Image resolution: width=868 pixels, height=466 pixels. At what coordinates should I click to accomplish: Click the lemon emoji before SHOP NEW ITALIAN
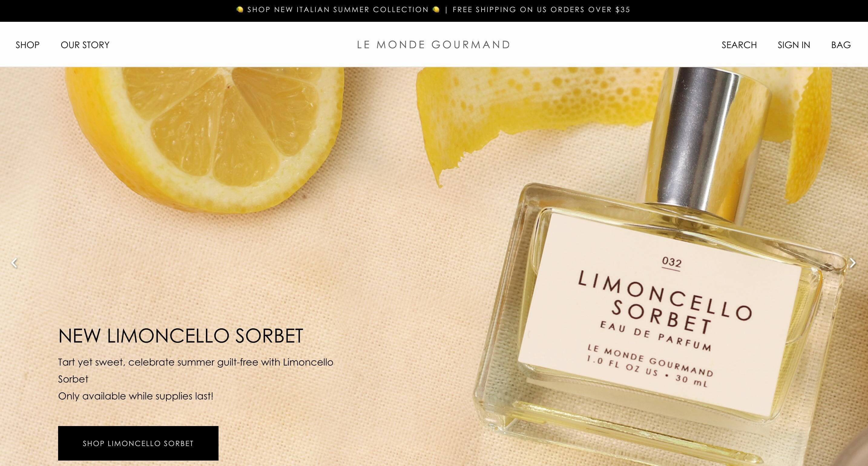point(240,9)
